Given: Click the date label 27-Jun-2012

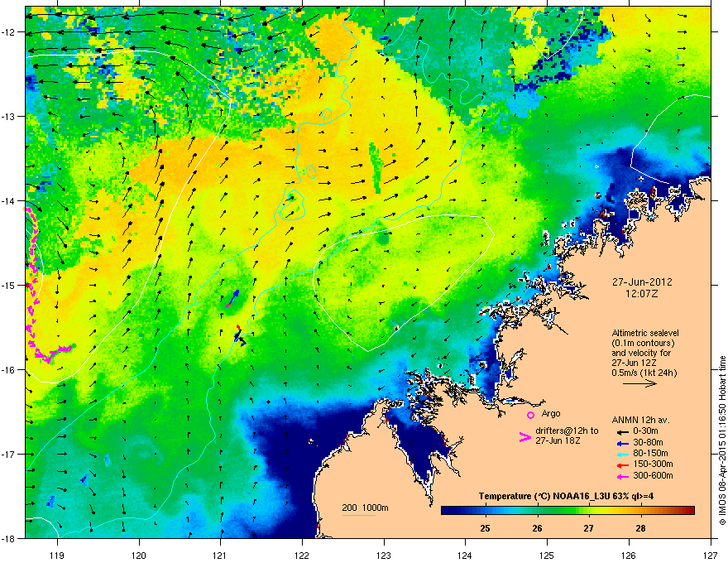Looking at the screenshot, I should (x=642, y=282).
